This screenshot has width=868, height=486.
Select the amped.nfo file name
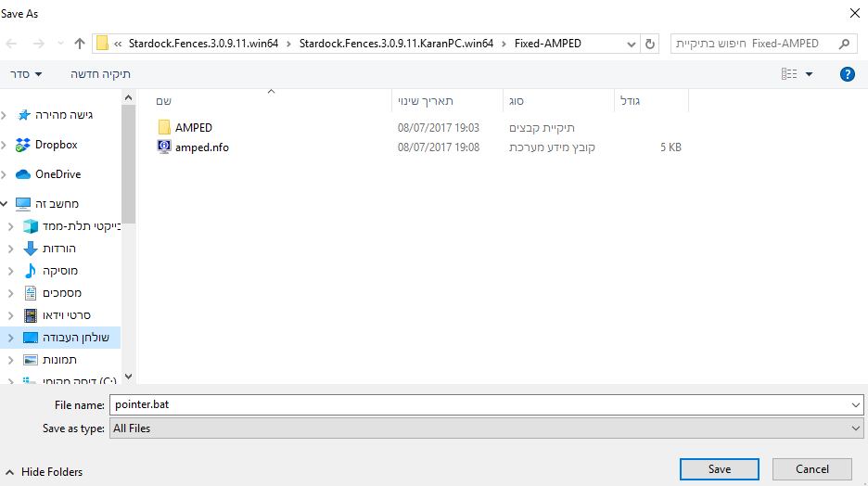click(x=202, y=147)
